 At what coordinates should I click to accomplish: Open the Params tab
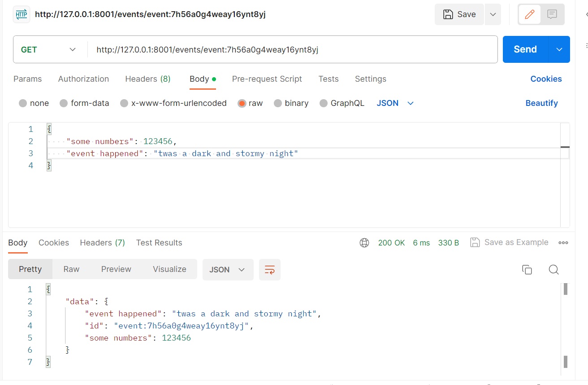coord(27,79)
